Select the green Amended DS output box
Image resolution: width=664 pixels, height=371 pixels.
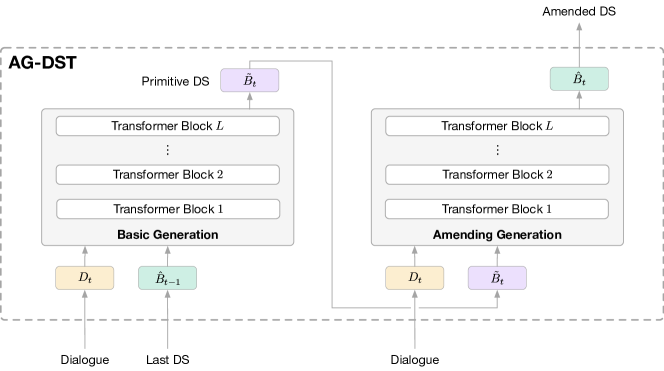579,79
